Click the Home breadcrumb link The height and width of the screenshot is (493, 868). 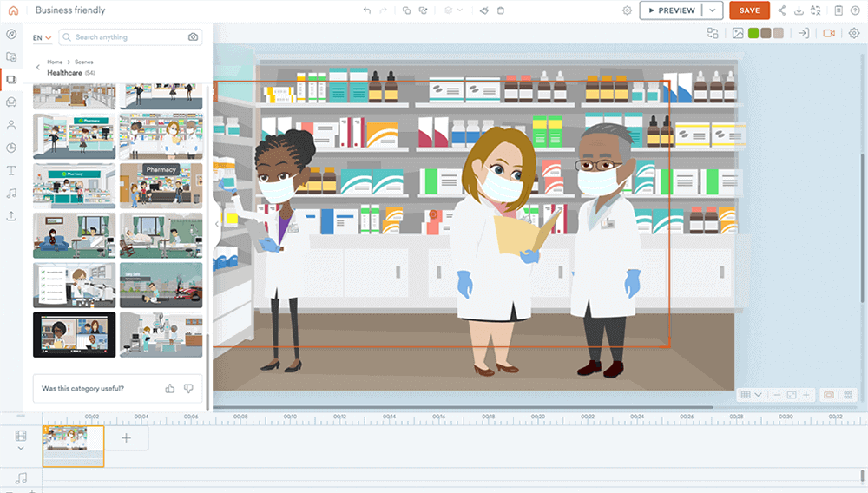(x=55, y=62)
